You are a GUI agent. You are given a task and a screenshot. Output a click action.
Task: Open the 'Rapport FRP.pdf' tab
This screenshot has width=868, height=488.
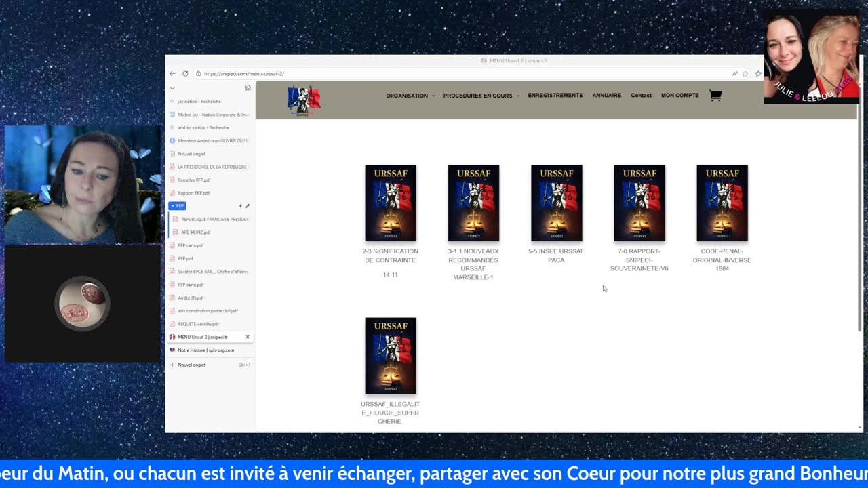(210, 193)
